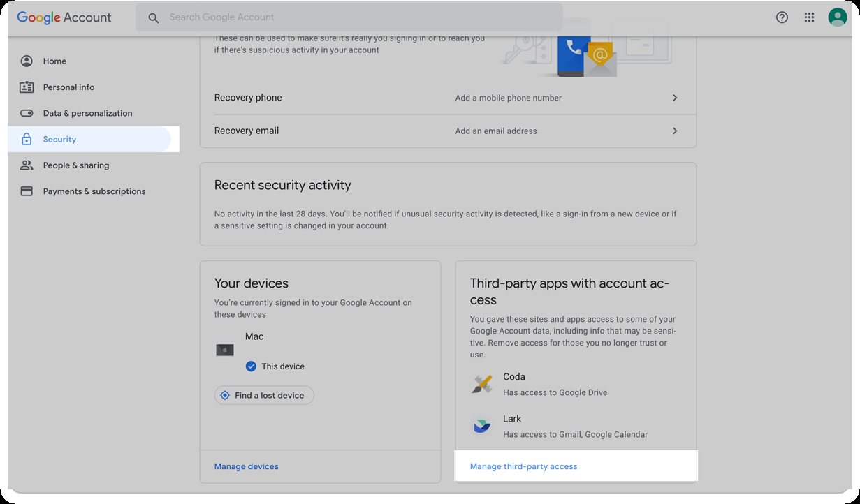Click the Mac device icon
The width and height of the screenshot is (860, 504).
click(x=225, y=350)
